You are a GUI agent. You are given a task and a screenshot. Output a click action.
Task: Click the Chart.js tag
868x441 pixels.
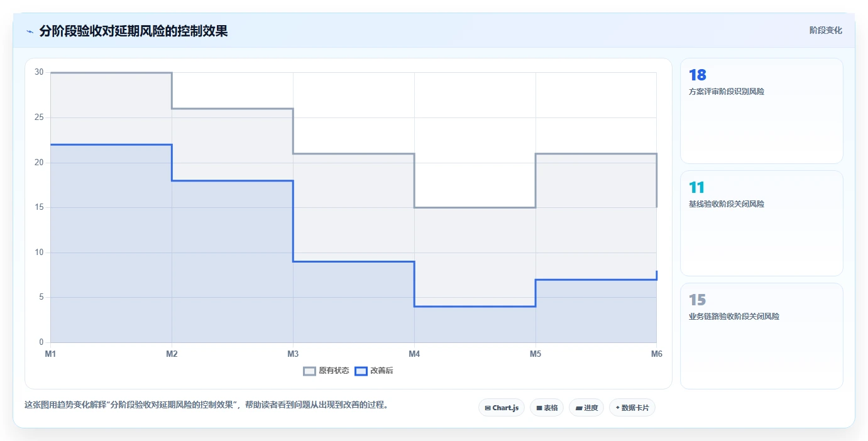[x=502, y=408]
